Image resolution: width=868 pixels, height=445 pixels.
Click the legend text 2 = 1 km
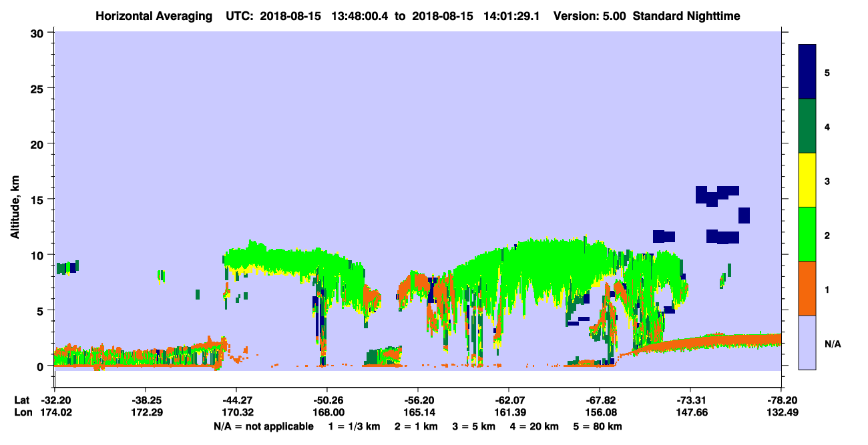pyautogui.click(x=416, y=426)
